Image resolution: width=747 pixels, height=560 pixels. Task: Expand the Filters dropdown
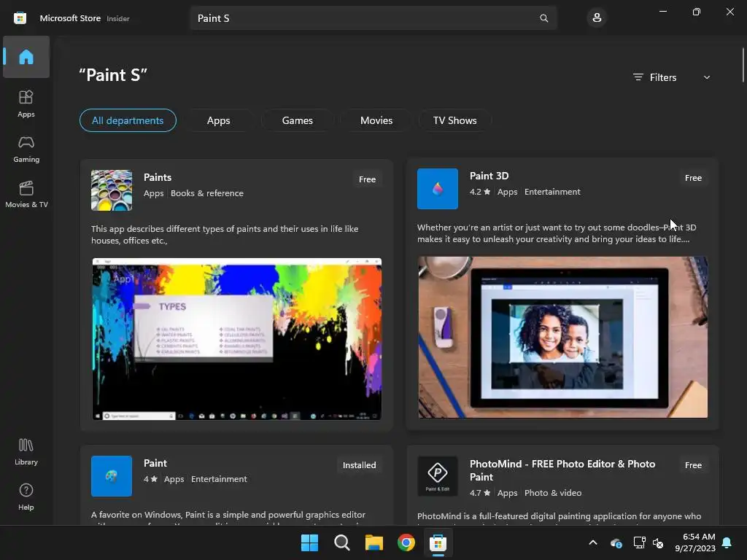[x=671, y=77]
